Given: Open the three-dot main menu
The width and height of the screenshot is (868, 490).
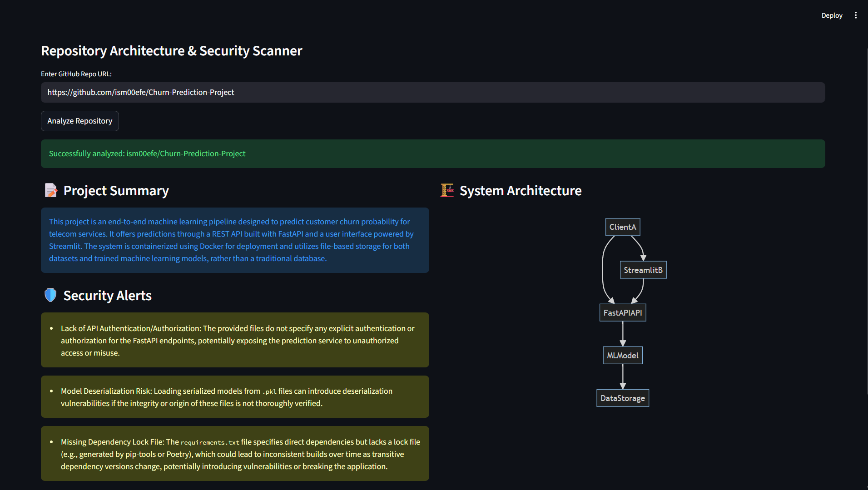Looking at the screenshot, I should 856,15.
